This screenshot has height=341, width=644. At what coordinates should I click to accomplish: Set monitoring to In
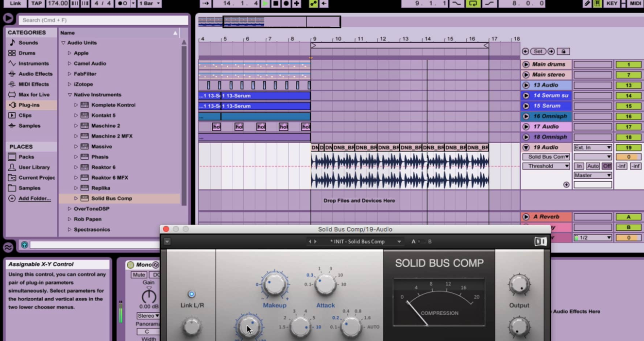pos(579,166)
